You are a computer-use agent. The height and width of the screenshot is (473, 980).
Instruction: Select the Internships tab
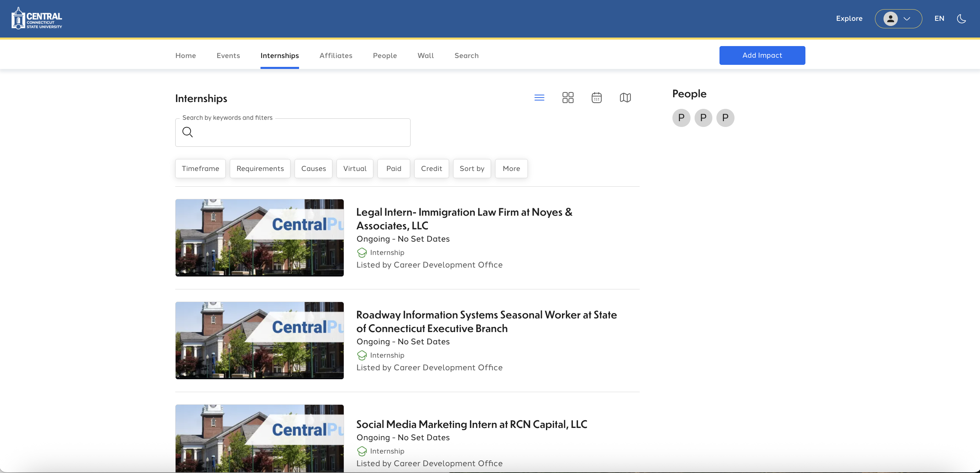pos(279,56)
